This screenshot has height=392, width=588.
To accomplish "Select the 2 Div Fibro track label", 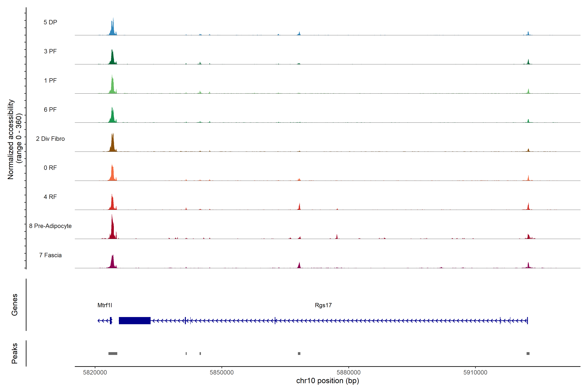I will pos(50,139).
